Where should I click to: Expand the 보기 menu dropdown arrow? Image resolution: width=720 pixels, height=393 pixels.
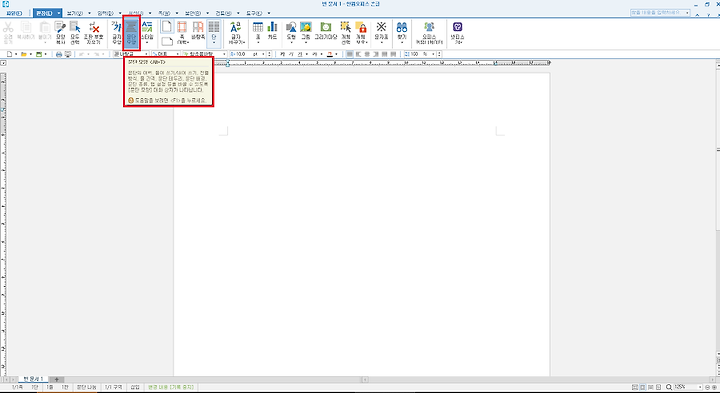[89, 13]
